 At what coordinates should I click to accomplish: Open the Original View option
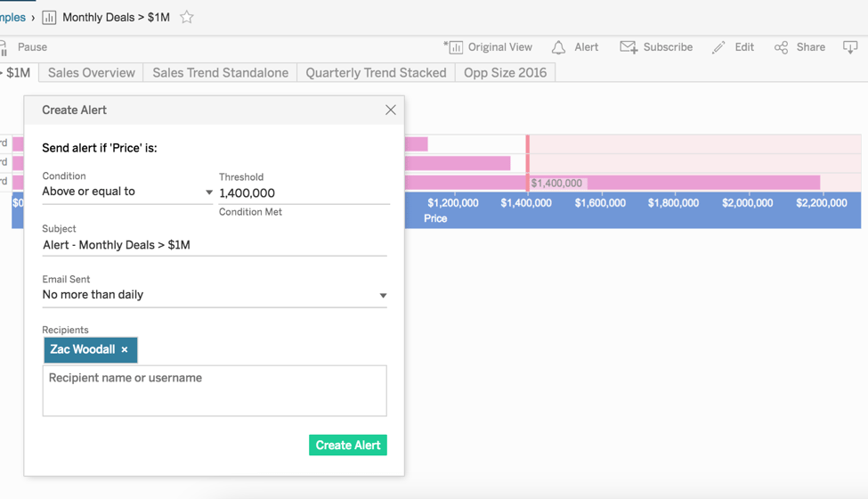pos(499,47)
